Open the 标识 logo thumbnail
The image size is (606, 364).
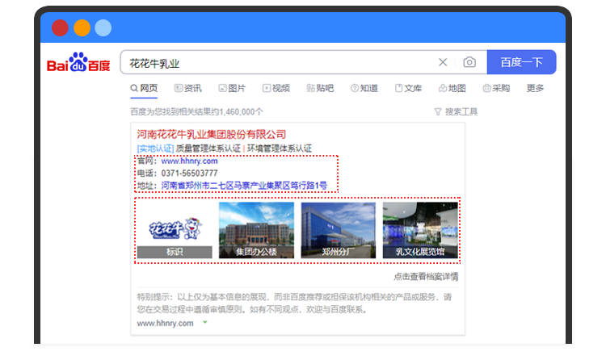pos(175,231)
